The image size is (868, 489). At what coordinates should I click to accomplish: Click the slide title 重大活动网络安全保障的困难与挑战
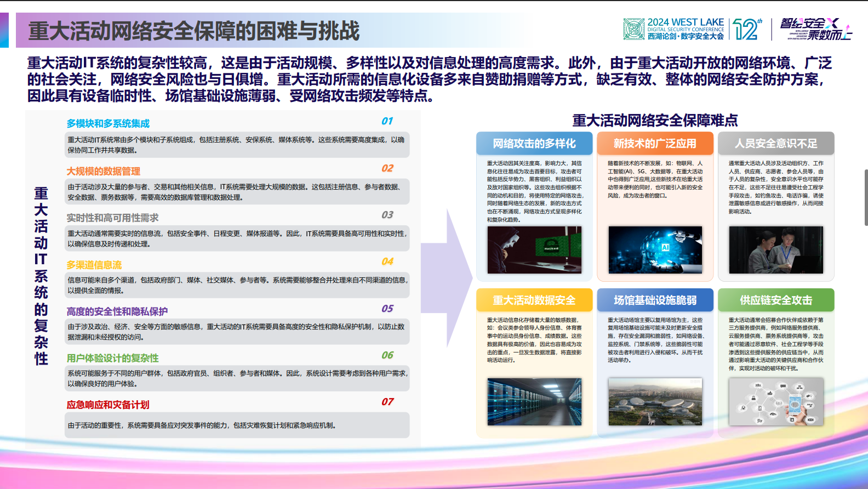(194, 31)
